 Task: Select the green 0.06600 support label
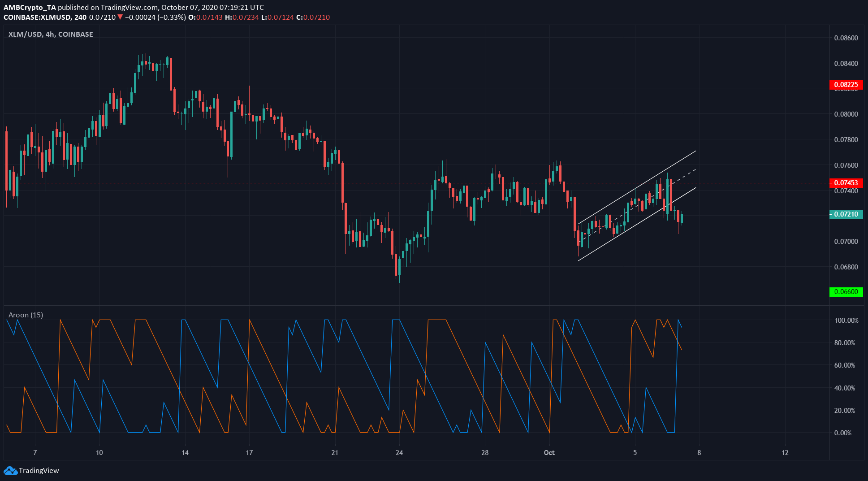(x=846, y=291)
